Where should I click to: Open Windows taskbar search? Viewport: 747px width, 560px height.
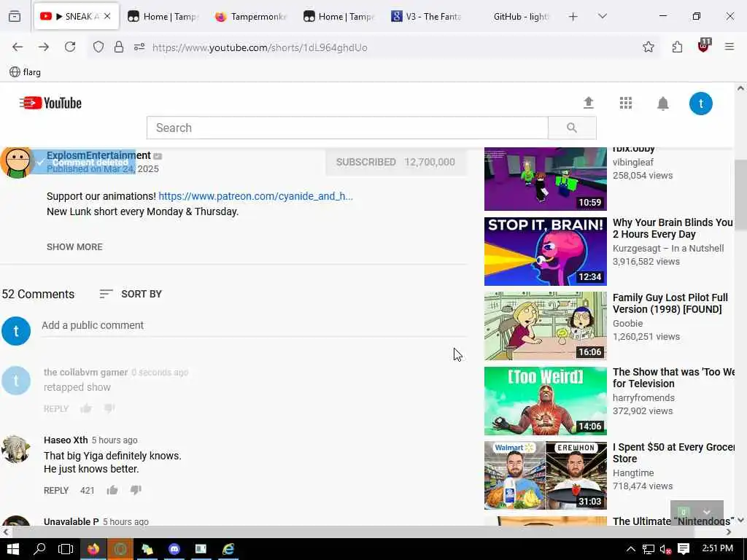coord(39,549)
